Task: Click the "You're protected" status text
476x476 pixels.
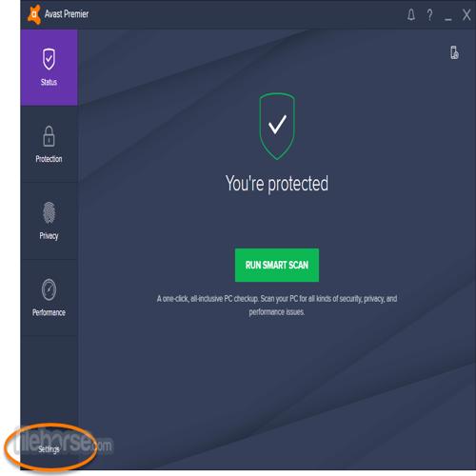Action: [x=277, y=184]
